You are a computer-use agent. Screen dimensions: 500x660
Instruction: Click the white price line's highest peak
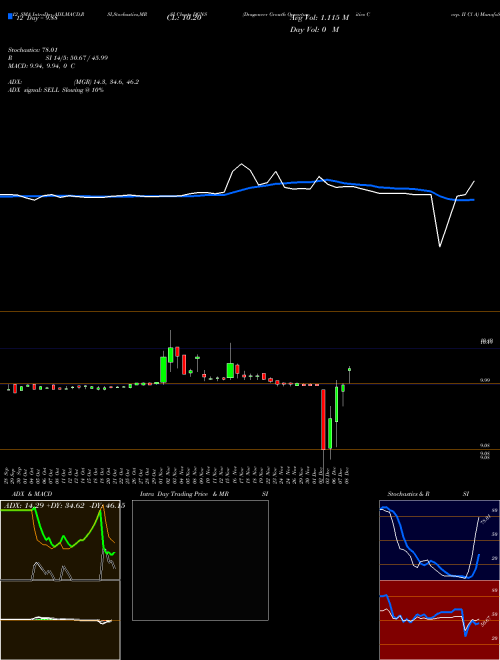pos(242,164)
